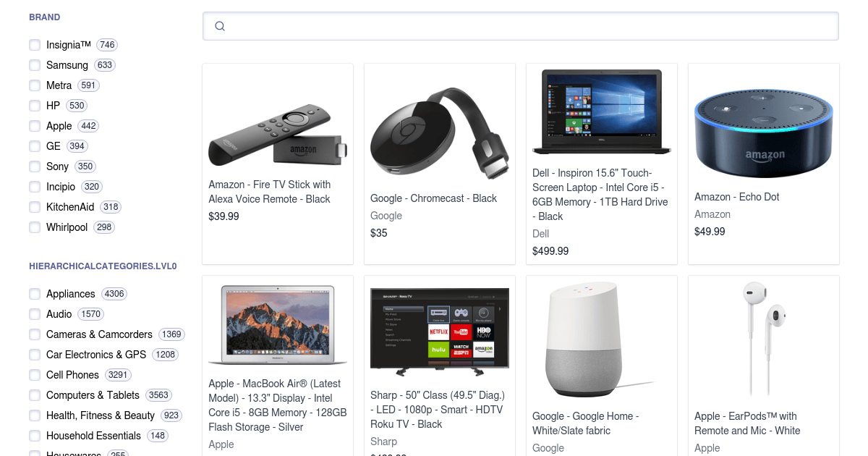Toggle the Computers & Tablets filter
The width and height of the screenshot is (868, 456).
coord(35,395)
